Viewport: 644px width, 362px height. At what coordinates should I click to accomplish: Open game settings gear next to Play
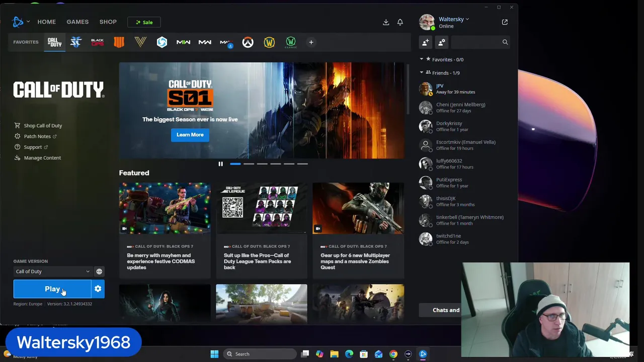point(98,289)
